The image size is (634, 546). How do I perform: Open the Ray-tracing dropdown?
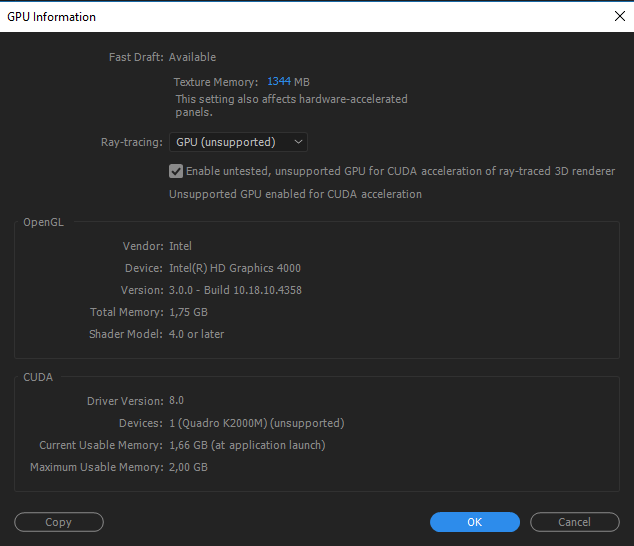tap(238, 142)
